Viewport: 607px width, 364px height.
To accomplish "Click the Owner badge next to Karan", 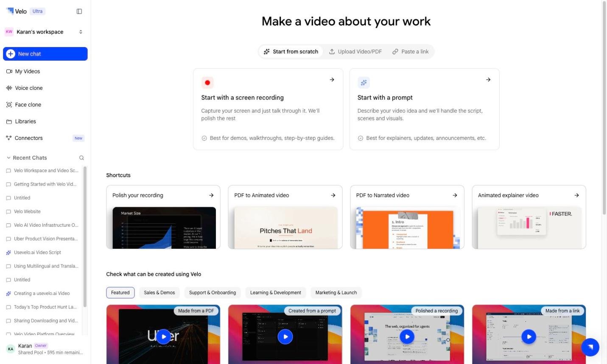I will coord(41,346).
